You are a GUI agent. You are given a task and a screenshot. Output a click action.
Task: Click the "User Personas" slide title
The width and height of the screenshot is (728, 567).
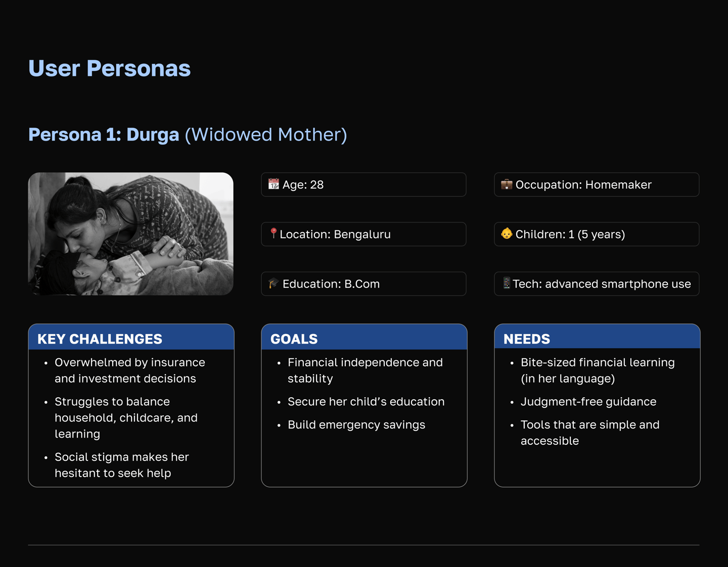[x=110, y=68]
